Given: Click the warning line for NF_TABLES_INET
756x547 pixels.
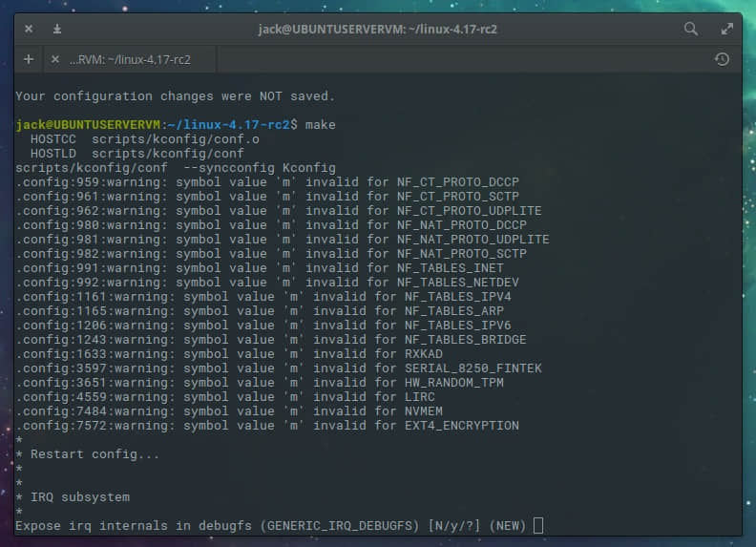Looking at the screenshot, I should pos(260,267).
